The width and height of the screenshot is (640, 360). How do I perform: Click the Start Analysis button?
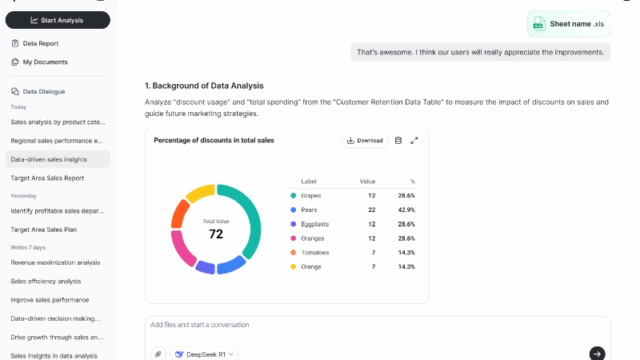(58, 20)
